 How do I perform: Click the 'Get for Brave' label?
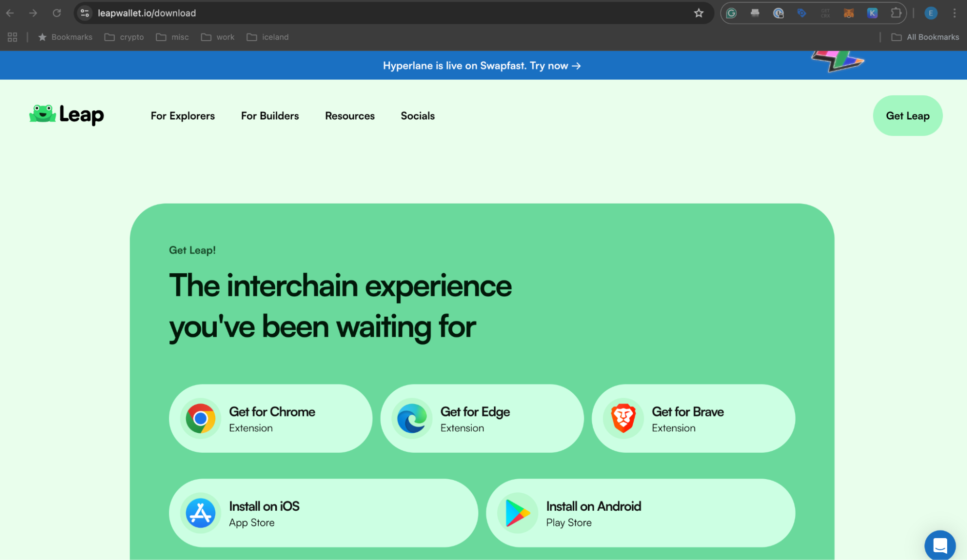point(687,412)
